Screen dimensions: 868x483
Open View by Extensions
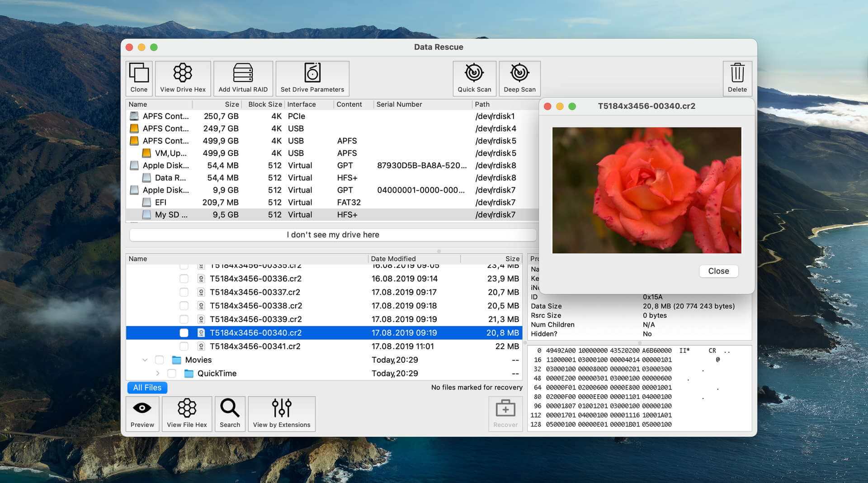[281, 414]
